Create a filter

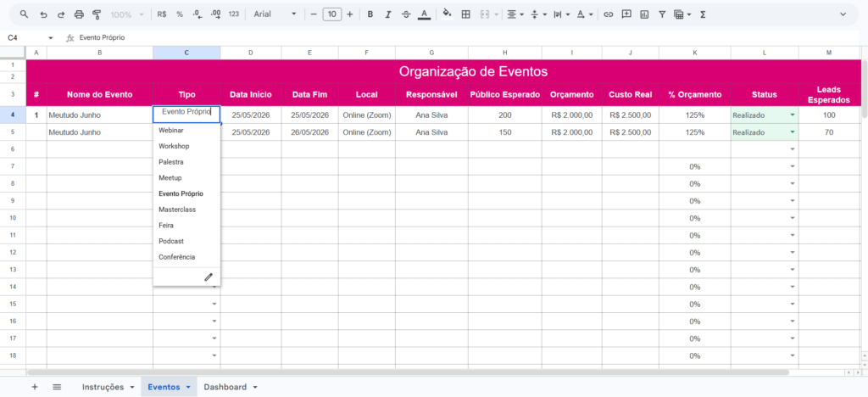(x=661, y=14)
